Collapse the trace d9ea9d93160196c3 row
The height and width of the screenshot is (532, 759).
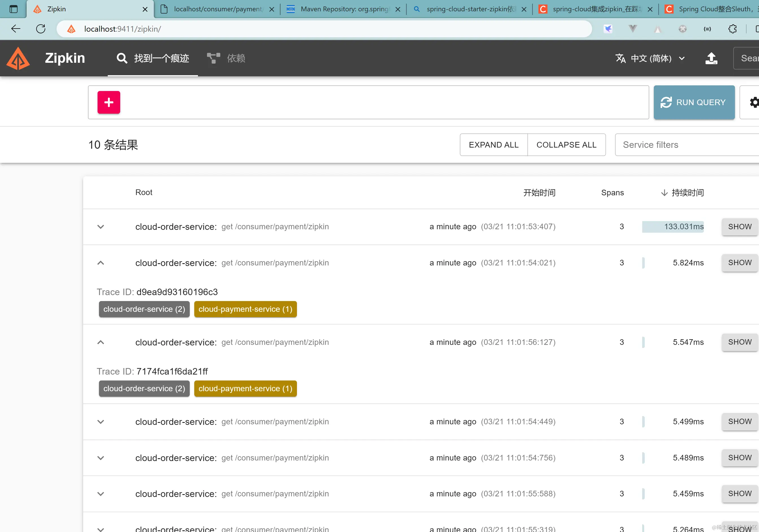101,263
